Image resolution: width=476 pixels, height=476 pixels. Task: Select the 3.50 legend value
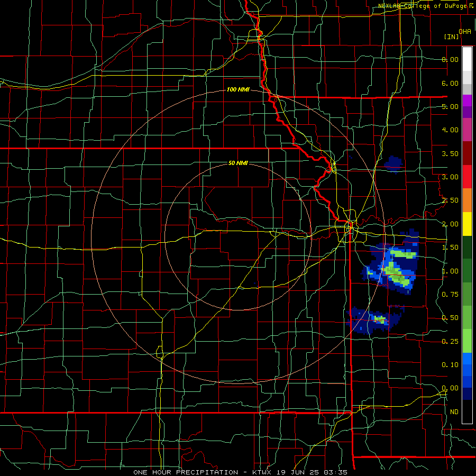pyautogui.click(x=450, y=153)
